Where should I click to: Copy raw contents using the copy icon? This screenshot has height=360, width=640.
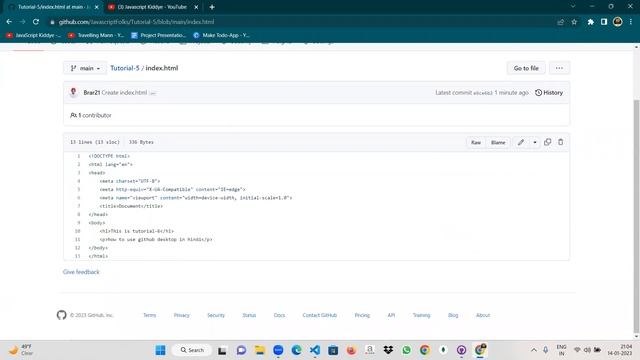(x=547, y=142)
